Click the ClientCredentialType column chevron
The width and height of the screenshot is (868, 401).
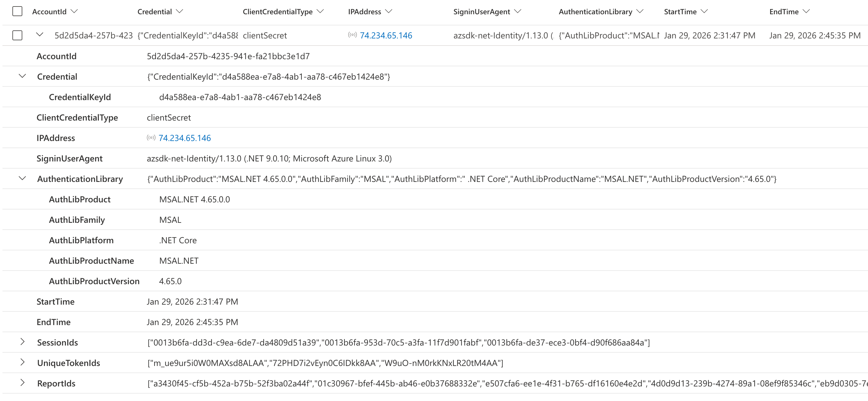click(320, 11)
